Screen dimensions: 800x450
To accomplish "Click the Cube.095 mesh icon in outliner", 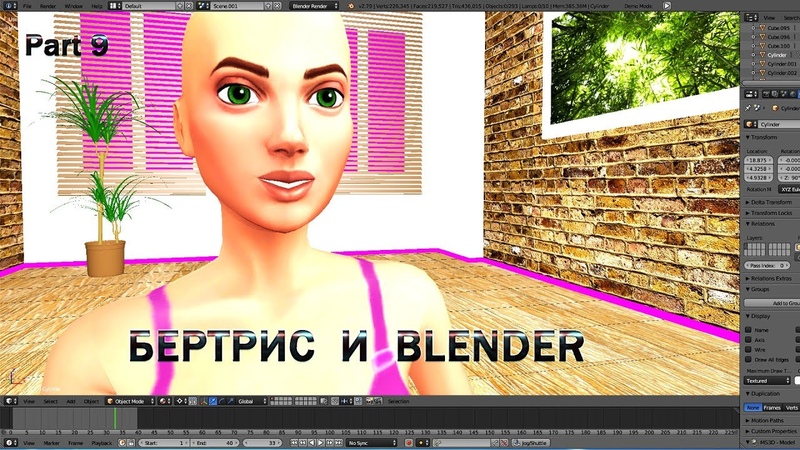I will click(763, 28).
